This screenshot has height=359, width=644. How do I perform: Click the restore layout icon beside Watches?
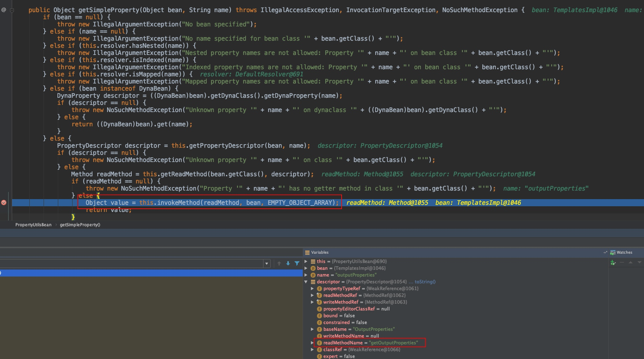(605, 252)
